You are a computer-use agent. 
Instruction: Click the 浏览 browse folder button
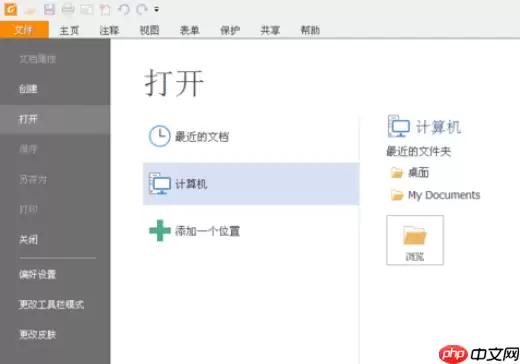(415, 240)
